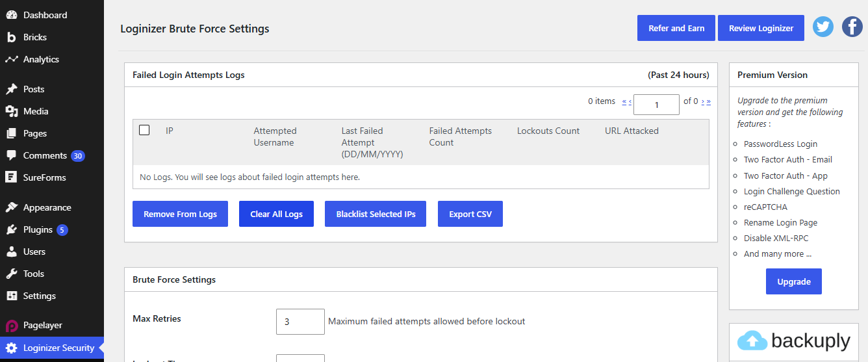Click the IP column header
Viewport: 868px width, 362px height.
[170, 131]
